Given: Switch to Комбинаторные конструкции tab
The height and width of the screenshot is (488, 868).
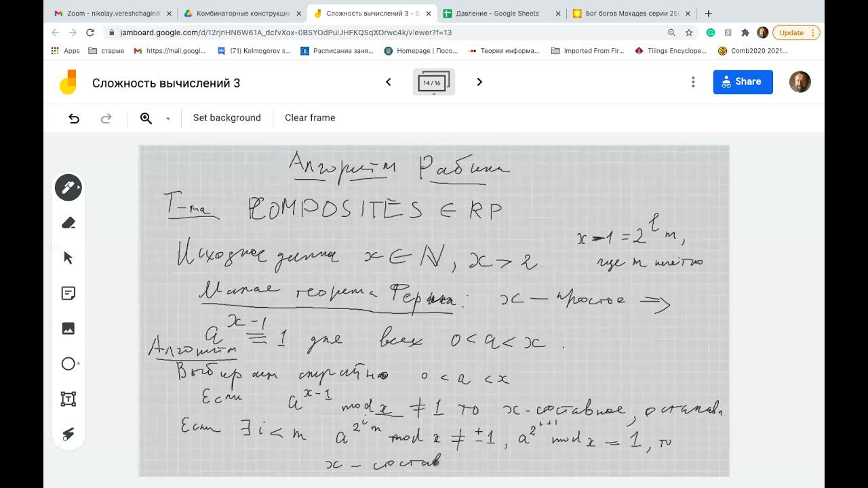Looking at the screenshot, I should click(x=243, y=14).
